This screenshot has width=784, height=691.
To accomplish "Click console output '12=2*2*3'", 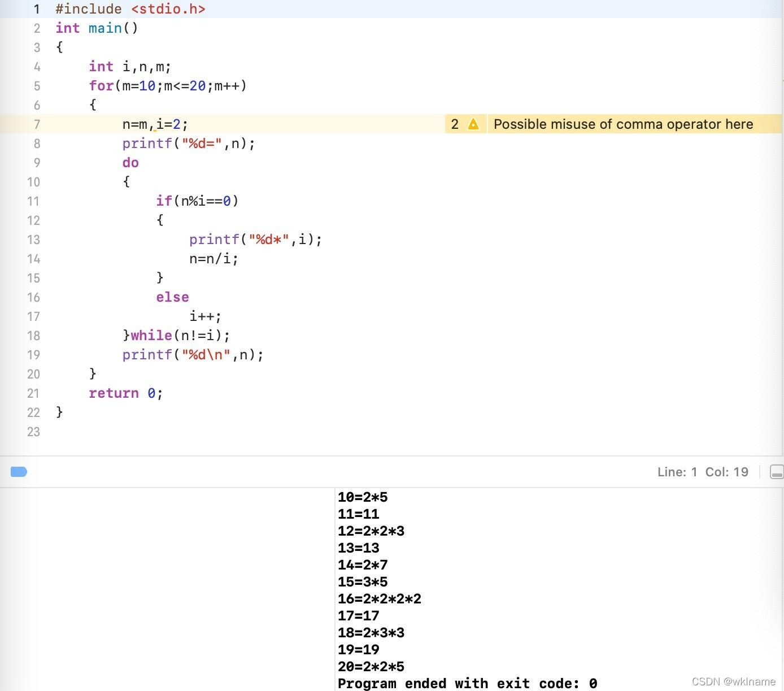I will tap(371, 531).
